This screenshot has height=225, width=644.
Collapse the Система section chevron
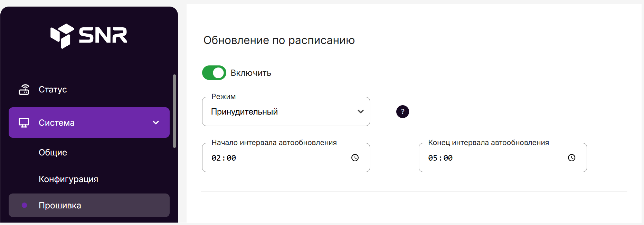(x=156, y=123)
